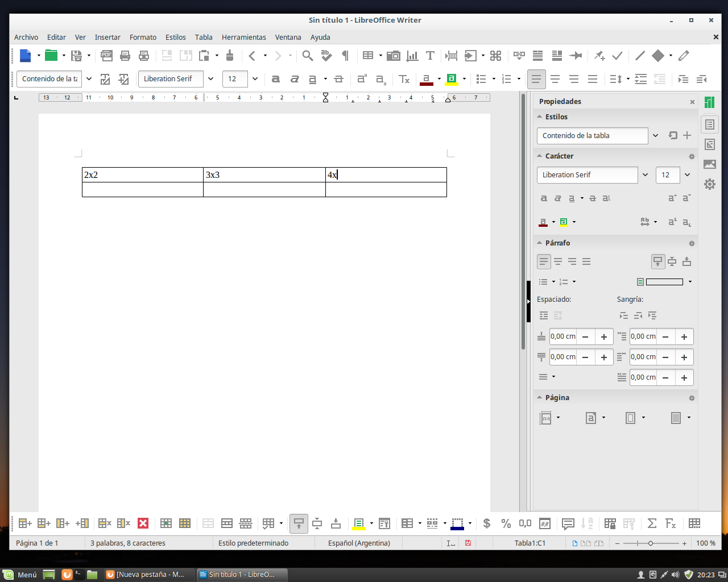Open the Tabla menu
Image resolution: width=728 pixels, height=582 pixels.
pos(204,37)
